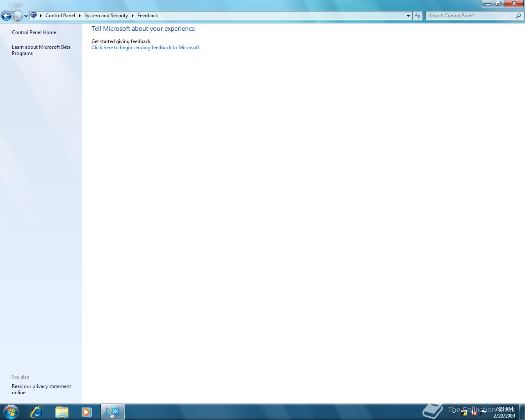Image resolution: width=525 pixels, height=420 pixels.
Task: Navigate to Control Panel breadcrumb
Action: [60, 16]
